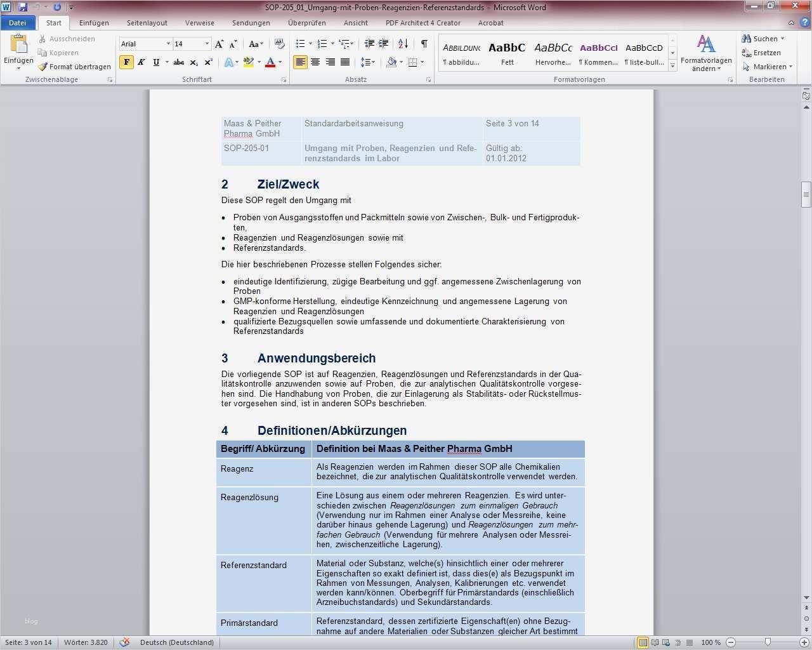Minimize the ribbon with the caret icon
The height and width of the screenshot is (650, 812).
click(x=791, y=23)
